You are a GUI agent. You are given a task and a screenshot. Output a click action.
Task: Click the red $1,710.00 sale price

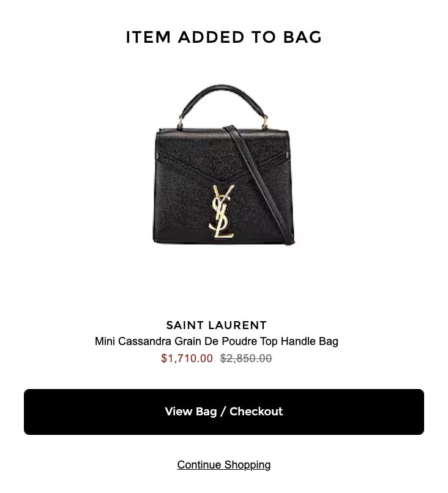point(187,358)
